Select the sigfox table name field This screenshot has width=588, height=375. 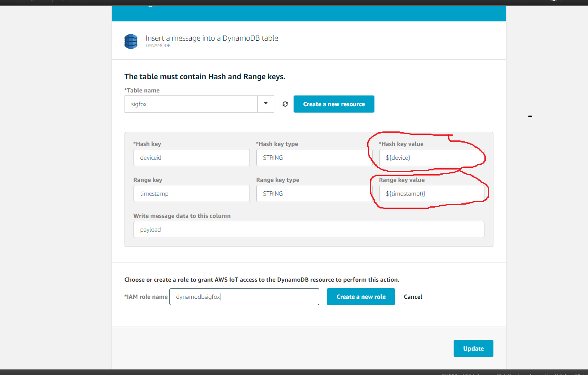pyautogui.click(x=191, y=104)
